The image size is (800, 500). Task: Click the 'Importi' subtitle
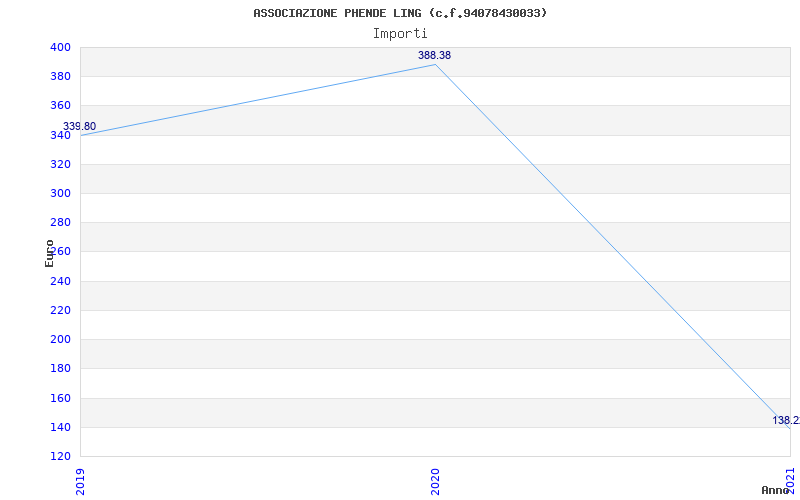[x=400, y=34]
